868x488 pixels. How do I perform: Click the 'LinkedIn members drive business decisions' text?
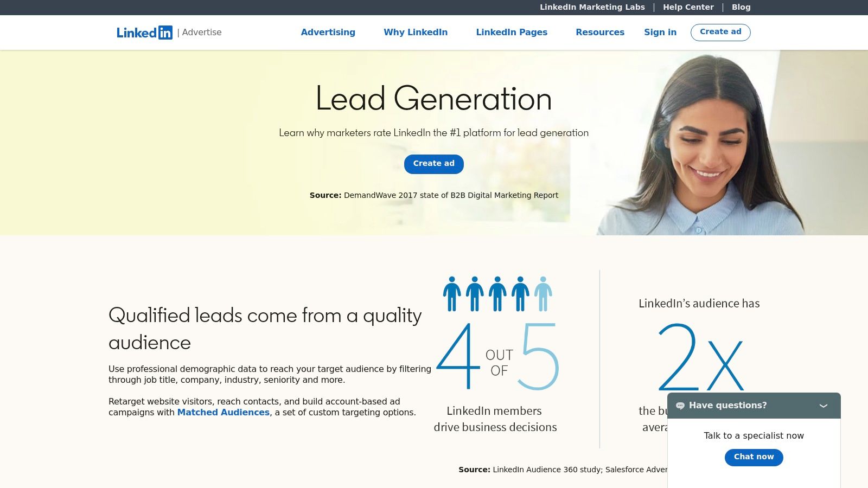(495, 419)
